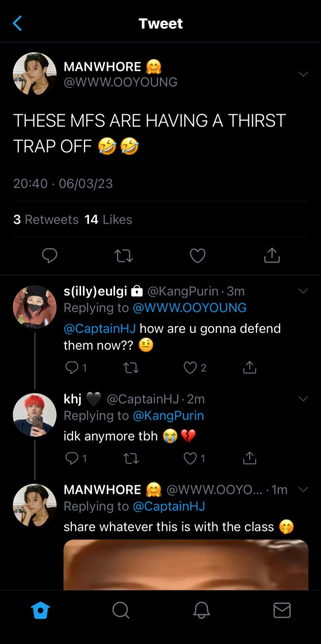Open the Notifications bell tab
Viewport: 321px width, 644px height.
click(x=201, y=610)
